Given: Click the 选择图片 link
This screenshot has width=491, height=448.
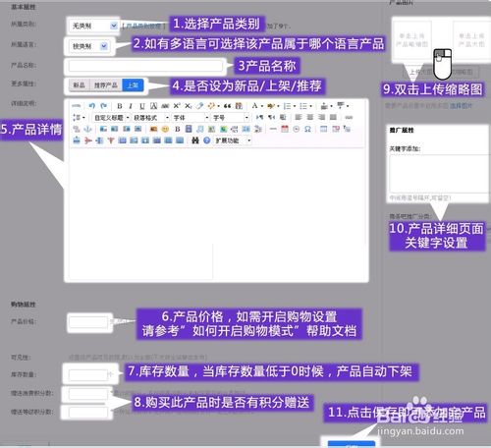Looking at the screenshot, I should (x=461, y=106).
